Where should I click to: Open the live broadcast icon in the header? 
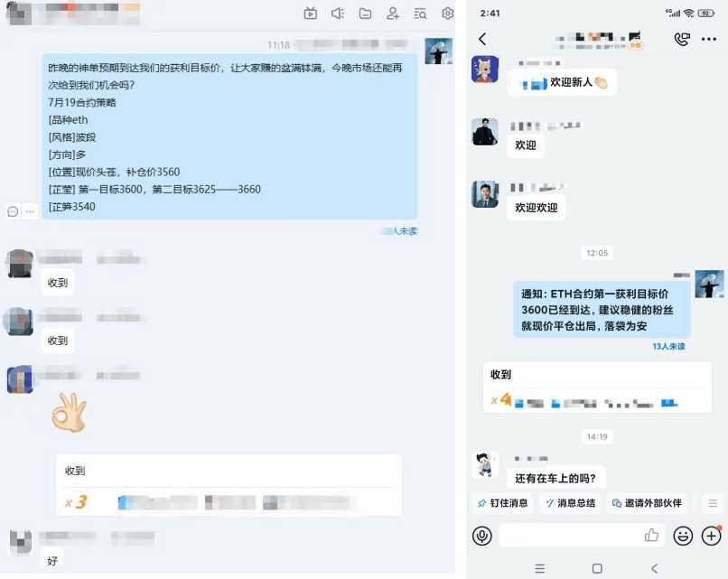coord(310,14)
